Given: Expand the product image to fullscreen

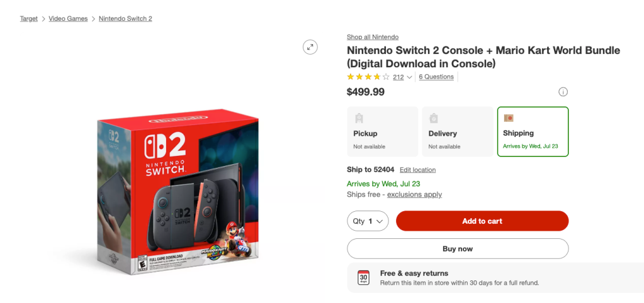Looking at the screenshot, I should click(x=310, y=47).
